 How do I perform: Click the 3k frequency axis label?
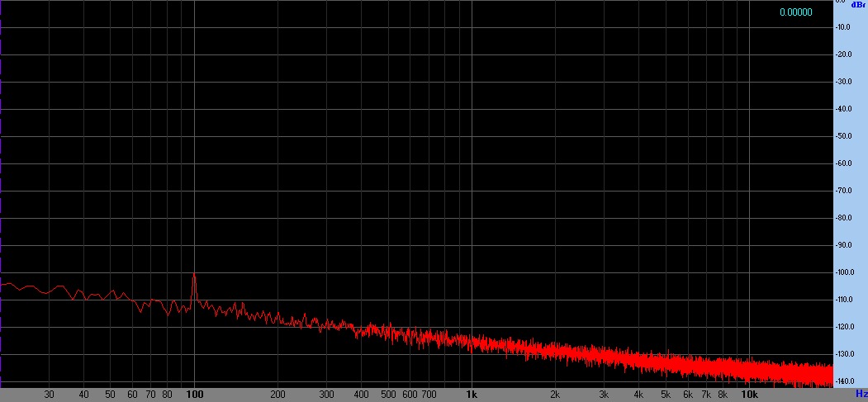[604, 395]
